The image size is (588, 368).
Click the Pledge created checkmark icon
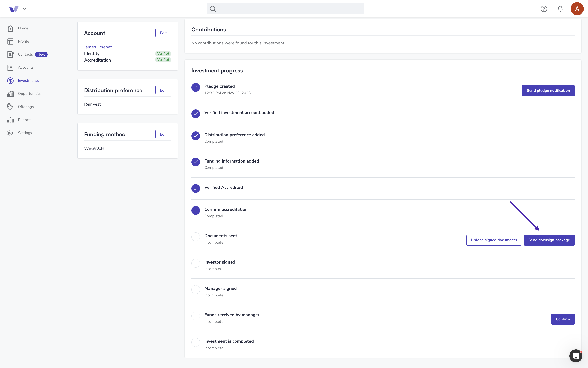click(x=196, y=87)
